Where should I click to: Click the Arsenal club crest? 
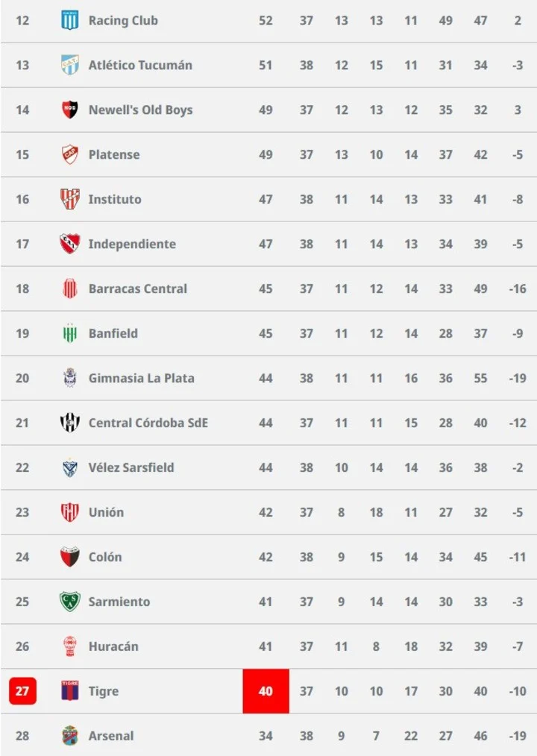[69, 736]
